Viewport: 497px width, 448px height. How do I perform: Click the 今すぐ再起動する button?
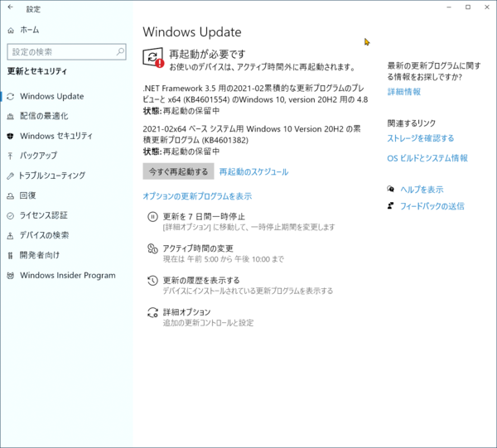pyautogui.click(x=178, y=171)
